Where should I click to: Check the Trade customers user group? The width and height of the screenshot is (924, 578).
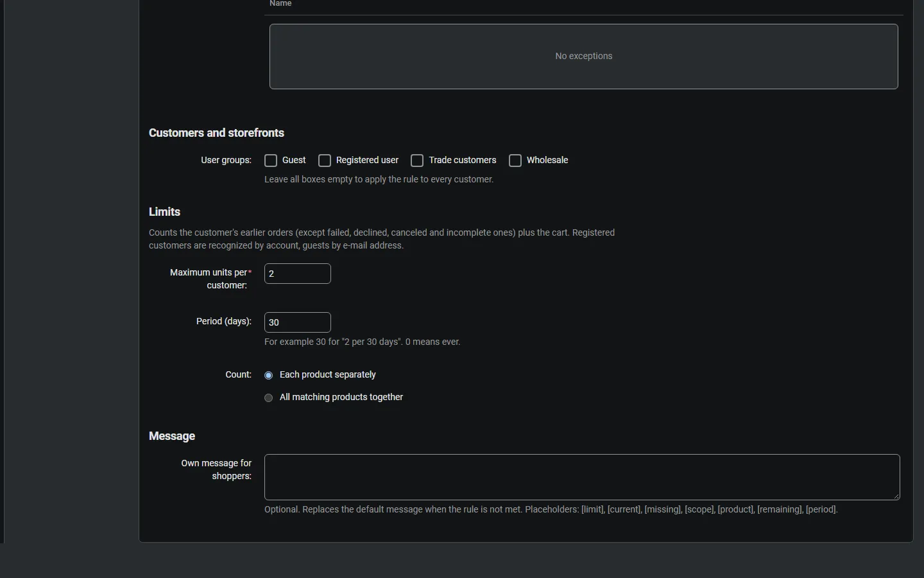click(x=417, y=161)
